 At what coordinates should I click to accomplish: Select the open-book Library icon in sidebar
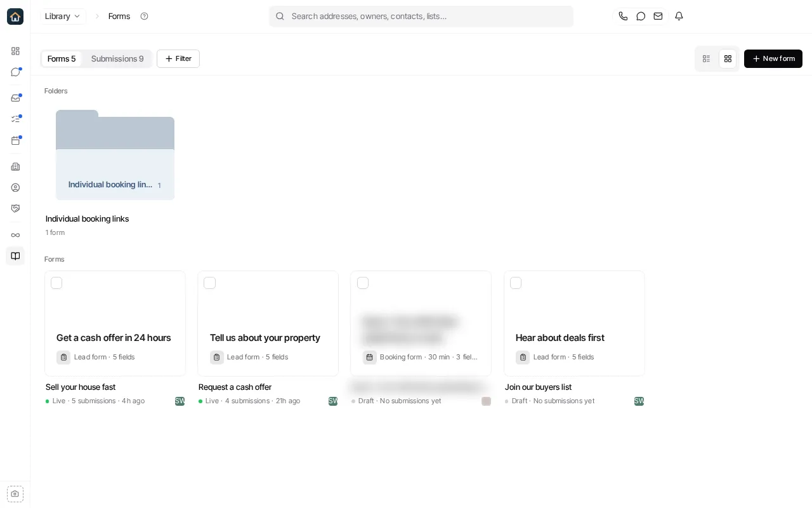15,256
